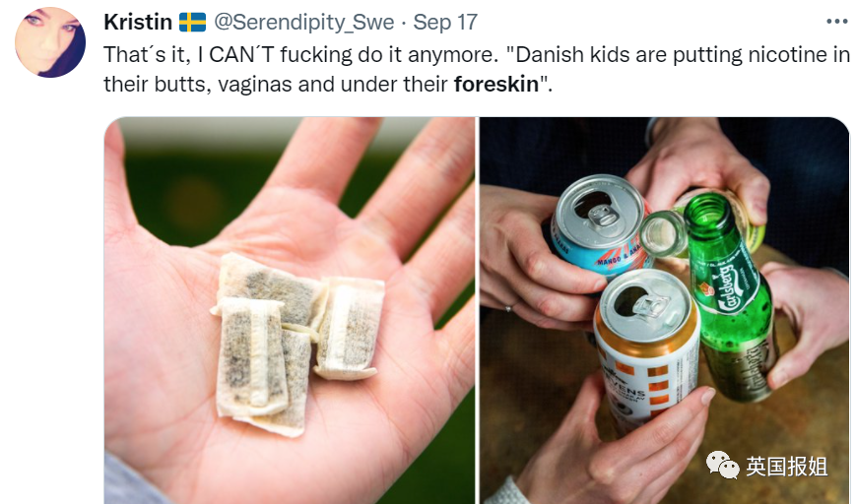Click the display name Kristin
Viewport: 856px width, 504px height.
138,23
